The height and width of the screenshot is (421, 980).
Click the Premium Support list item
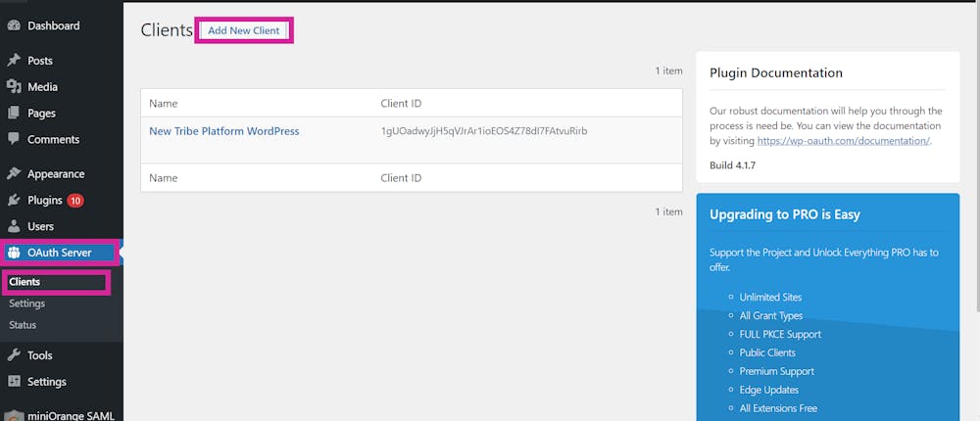pos(777,371)
